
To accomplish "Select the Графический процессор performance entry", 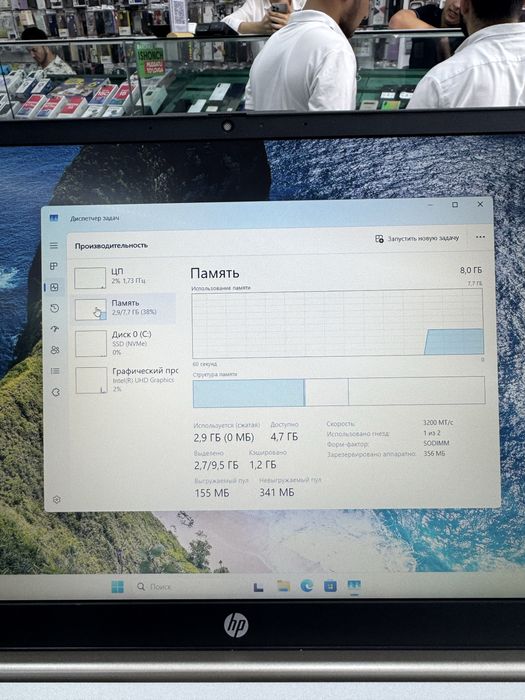I will pos(126,379).
